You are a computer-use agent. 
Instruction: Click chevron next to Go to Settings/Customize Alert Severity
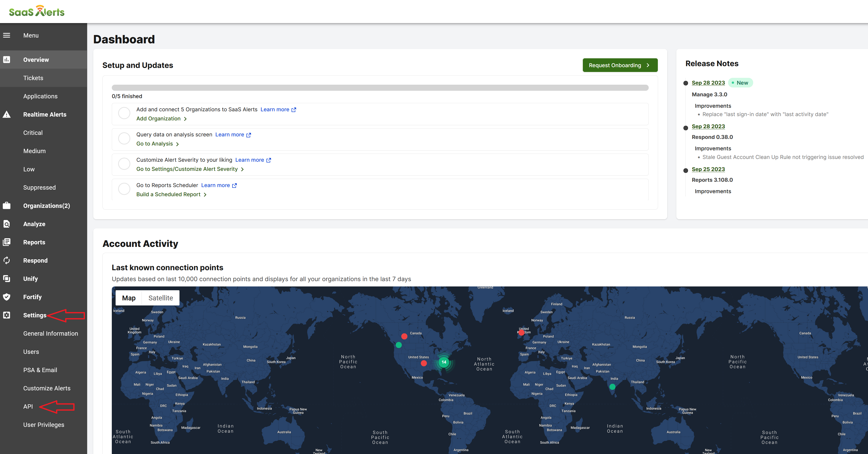pos(242,170)
